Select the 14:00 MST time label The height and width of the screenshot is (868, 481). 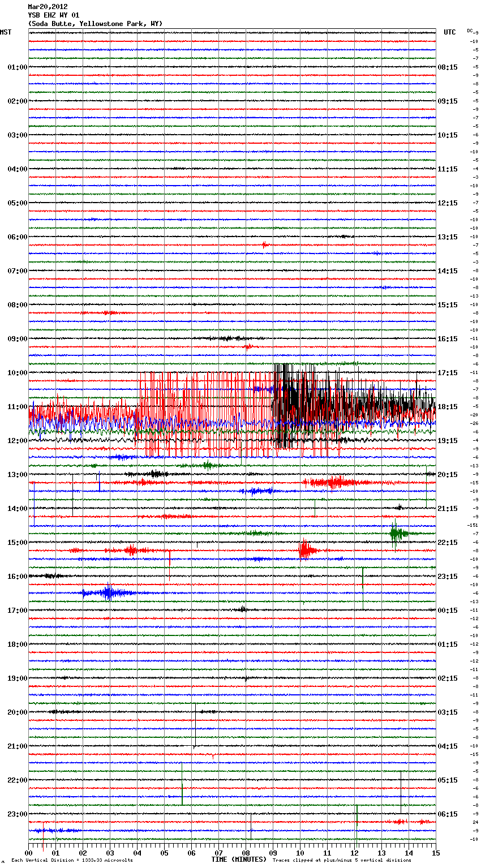coord(18,509)
